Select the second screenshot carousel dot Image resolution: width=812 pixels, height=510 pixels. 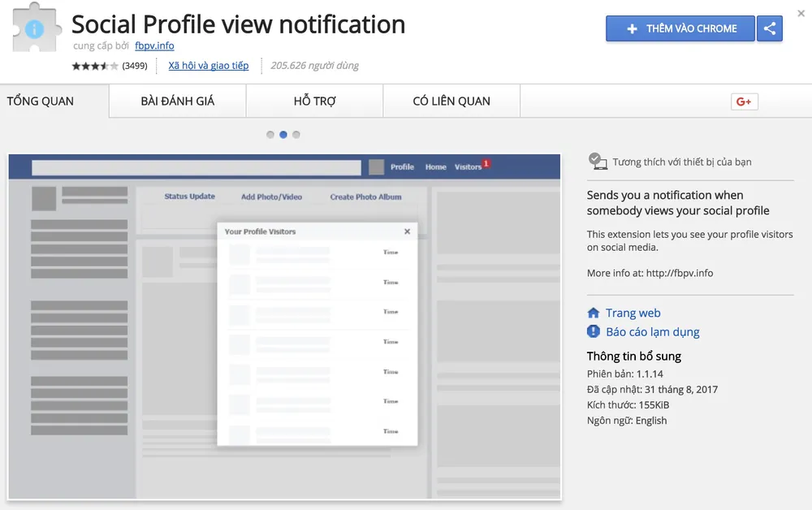coord(283,135)
